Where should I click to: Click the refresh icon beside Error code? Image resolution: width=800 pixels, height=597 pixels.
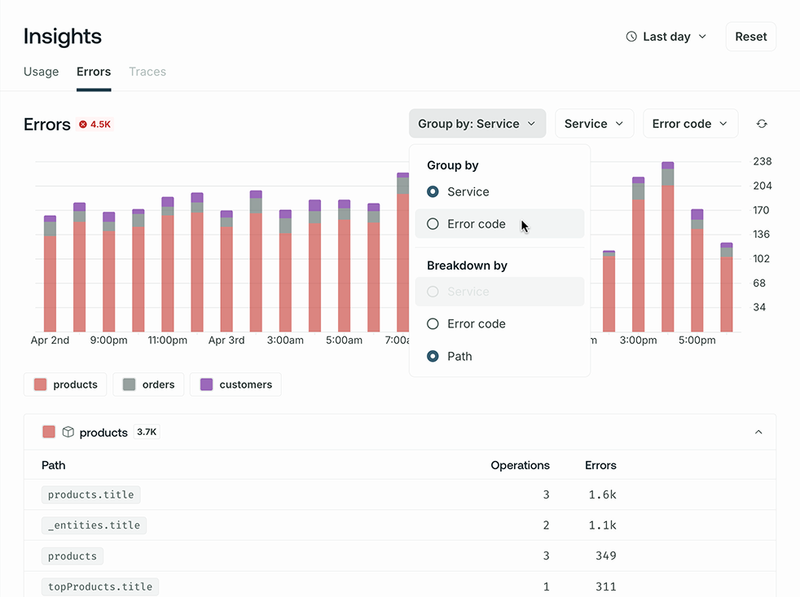[x=762, y=124]
